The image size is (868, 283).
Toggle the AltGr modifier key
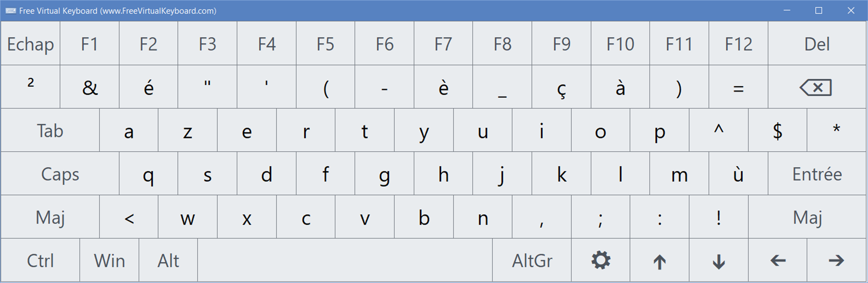pyautogui.click(x=532, y=260)
